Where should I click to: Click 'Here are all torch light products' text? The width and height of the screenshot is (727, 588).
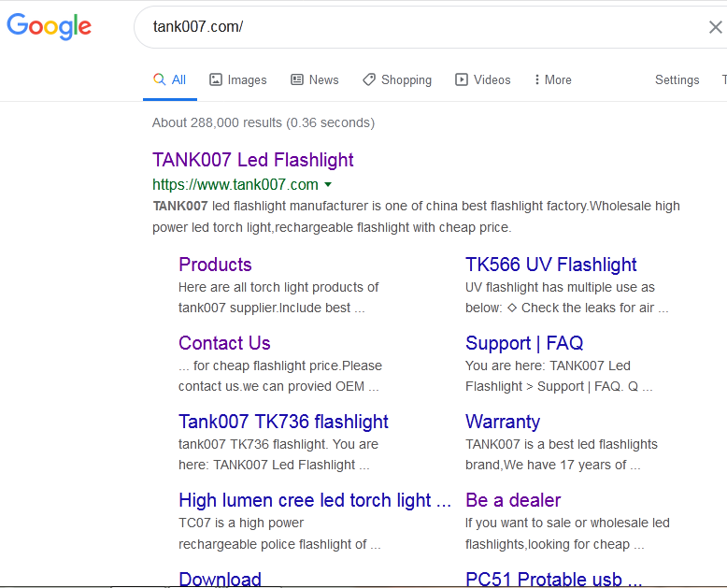pos(278,288)
